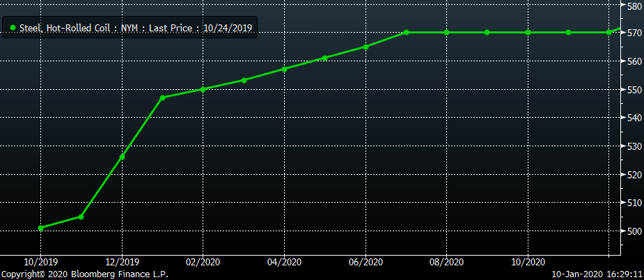Click the 06/2020 x-axis date label
The height and width of the screenshot is (280, 644).
click(366, 263)
